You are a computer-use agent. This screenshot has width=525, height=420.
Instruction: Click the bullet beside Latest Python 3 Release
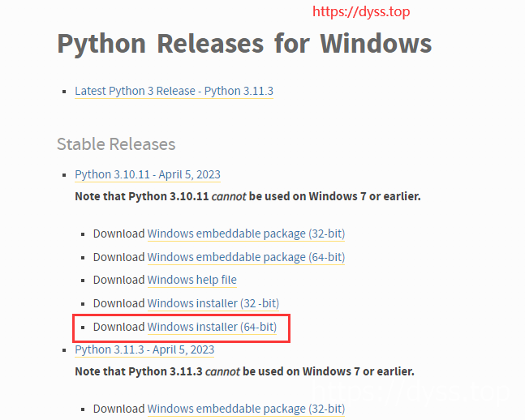click(x=65, y=92)
